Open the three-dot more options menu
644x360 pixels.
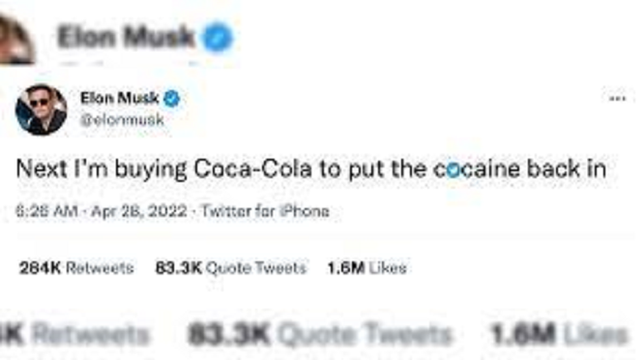click(617, 99)
